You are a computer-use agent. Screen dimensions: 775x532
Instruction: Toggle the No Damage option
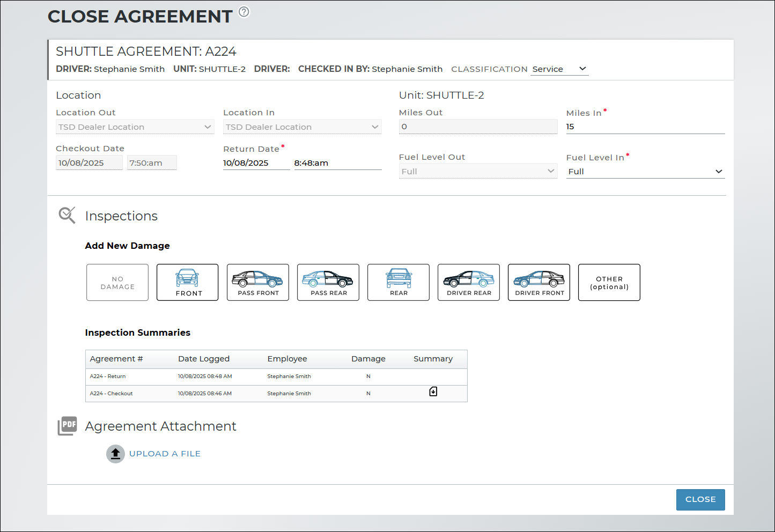pos(117,283)
